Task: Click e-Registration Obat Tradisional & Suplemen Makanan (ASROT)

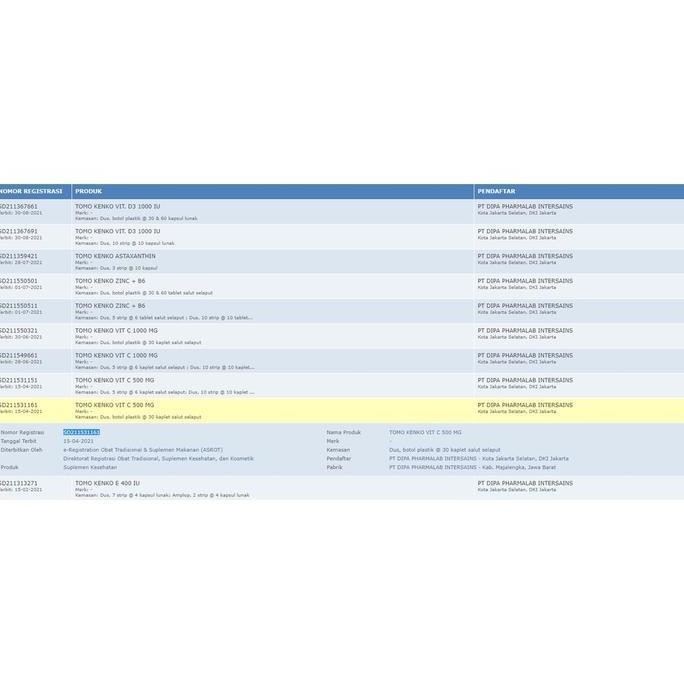Action: [x=143, y=450]
